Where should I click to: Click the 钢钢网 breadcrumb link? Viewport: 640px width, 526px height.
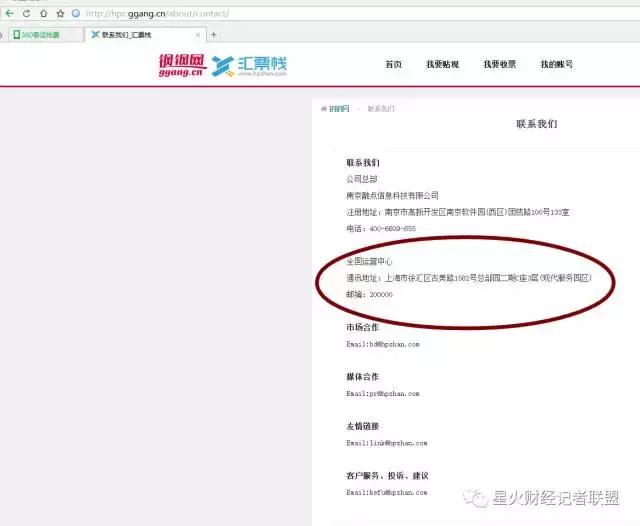click(x=339, y=109)
